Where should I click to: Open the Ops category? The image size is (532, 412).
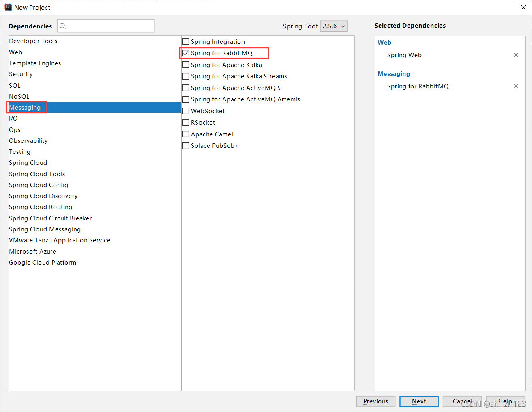tap(95, 130)
